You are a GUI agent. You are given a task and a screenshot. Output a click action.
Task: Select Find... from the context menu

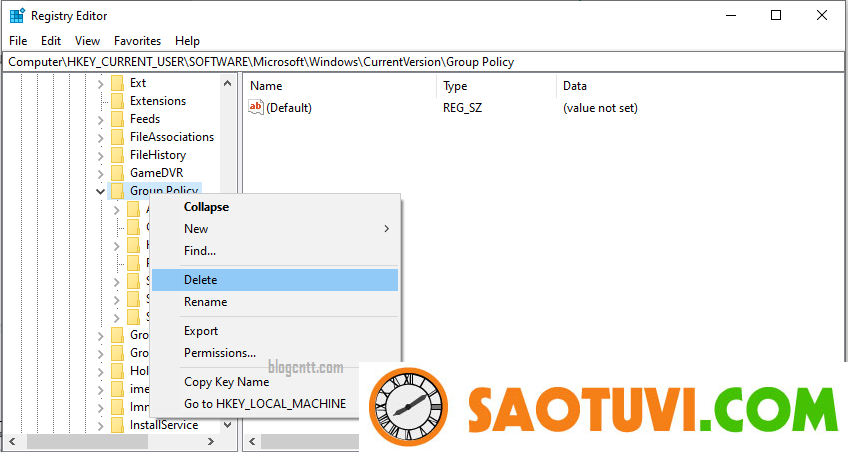tap(275, 251)
